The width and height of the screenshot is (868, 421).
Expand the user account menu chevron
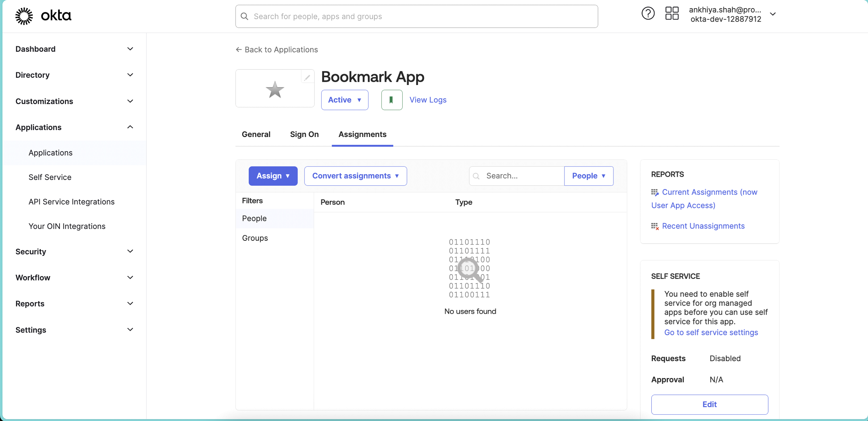773,14
